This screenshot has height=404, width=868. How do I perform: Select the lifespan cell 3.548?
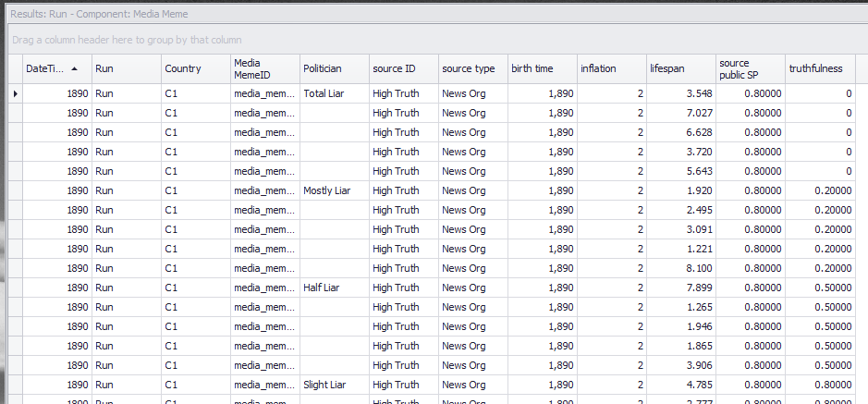pos(680,93)
